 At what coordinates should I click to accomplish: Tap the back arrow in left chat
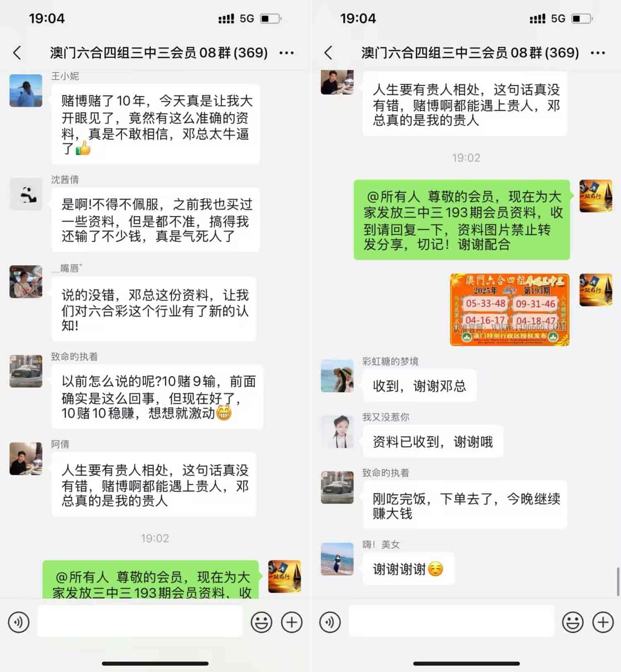tap(17, 53)
